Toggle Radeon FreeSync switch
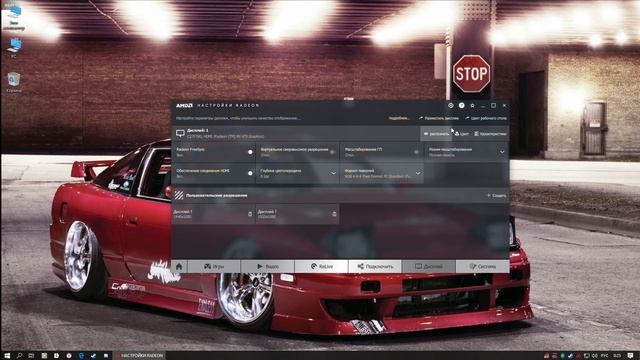The width and height of the screenshot is (640, 360). point(250,152)
